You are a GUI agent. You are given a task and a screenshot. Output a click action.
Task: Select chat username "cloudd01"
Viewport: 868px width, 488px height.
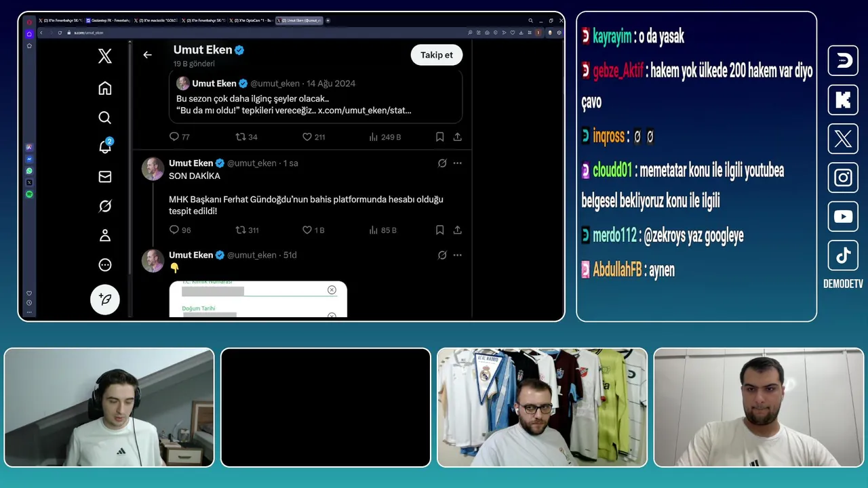[x=612, y=169]
